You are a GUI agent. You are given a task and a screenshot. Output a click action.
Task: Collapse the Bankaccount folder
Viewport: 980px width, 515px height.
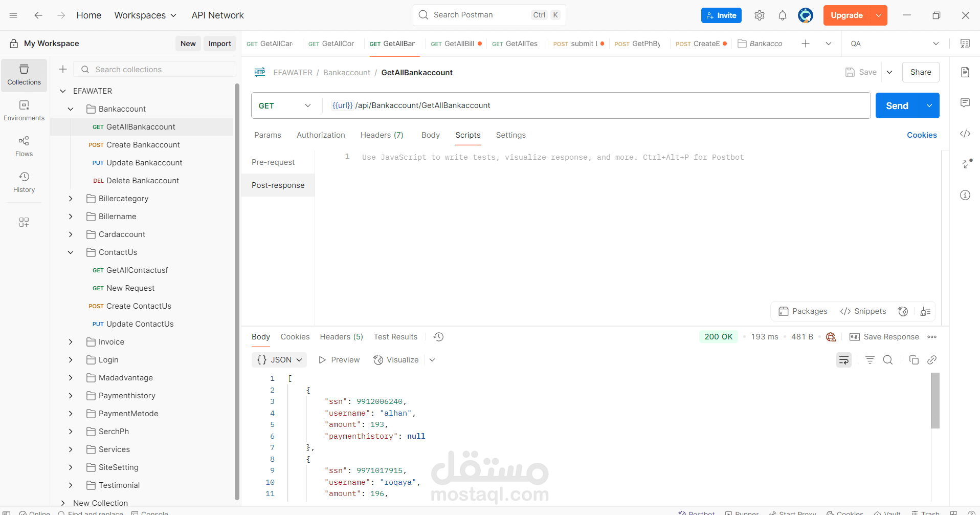point(71,109)
